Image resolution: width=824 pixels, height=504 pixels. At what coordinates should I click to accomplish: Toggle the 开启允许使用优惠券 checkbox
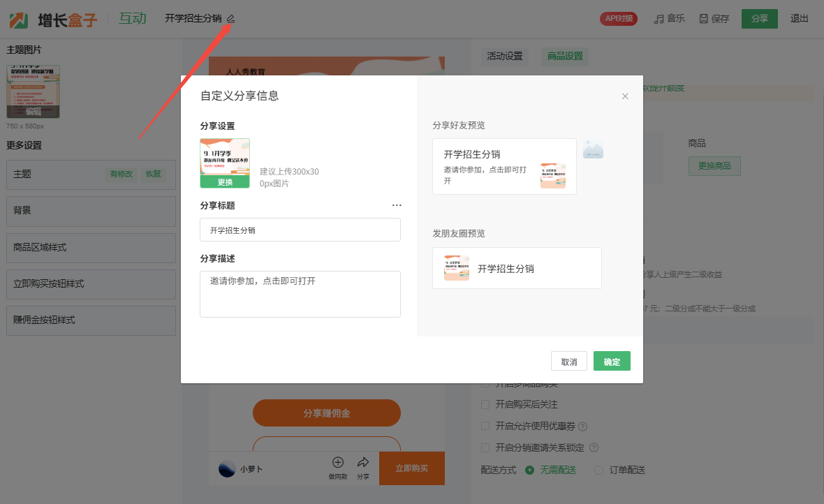(x=485, y=426)
